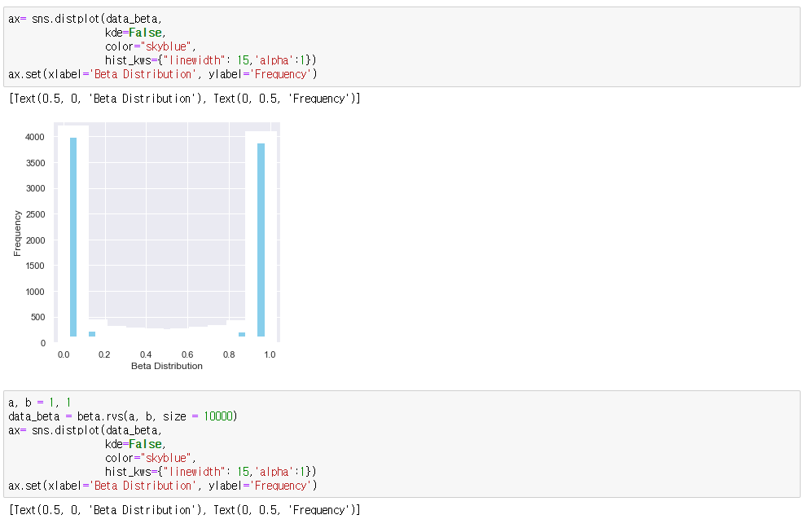The image size is (812, 528).
Task: Click the 'data_beta = beta.rvs(a, b, size = 10000)' line
Action: click(x=123, y=416)
